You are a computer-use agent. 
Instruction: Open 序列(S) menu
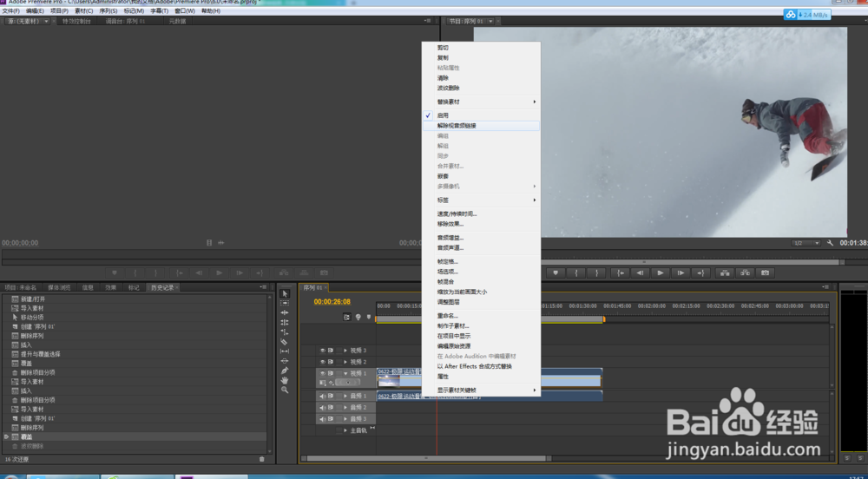[x=108, y=10]
